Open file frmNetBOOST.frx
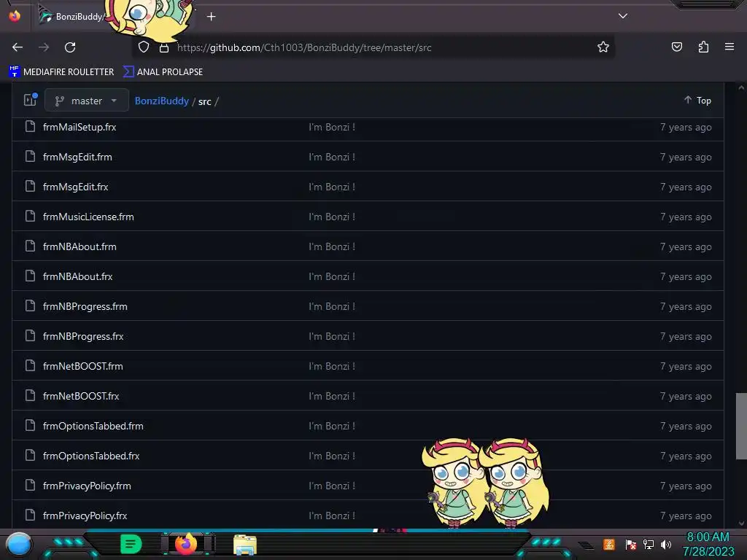Screen dimensions: 747x560 81,396
